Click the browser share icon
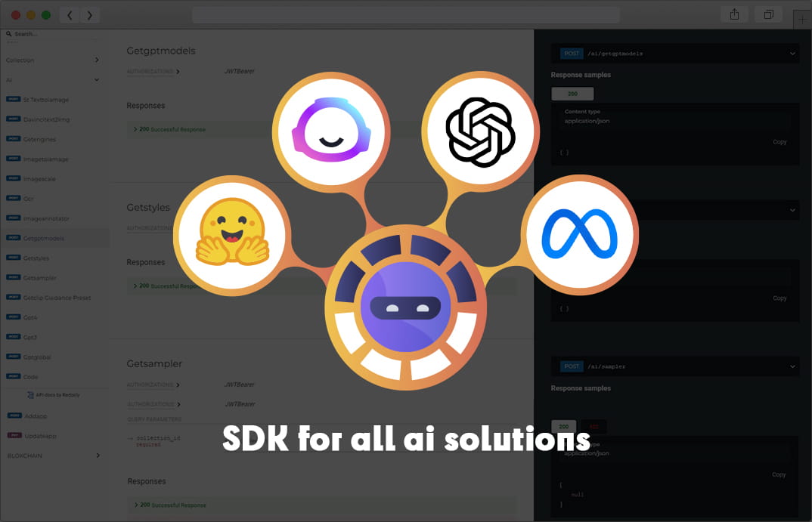 pyautogui.click(x=734, y=14)
